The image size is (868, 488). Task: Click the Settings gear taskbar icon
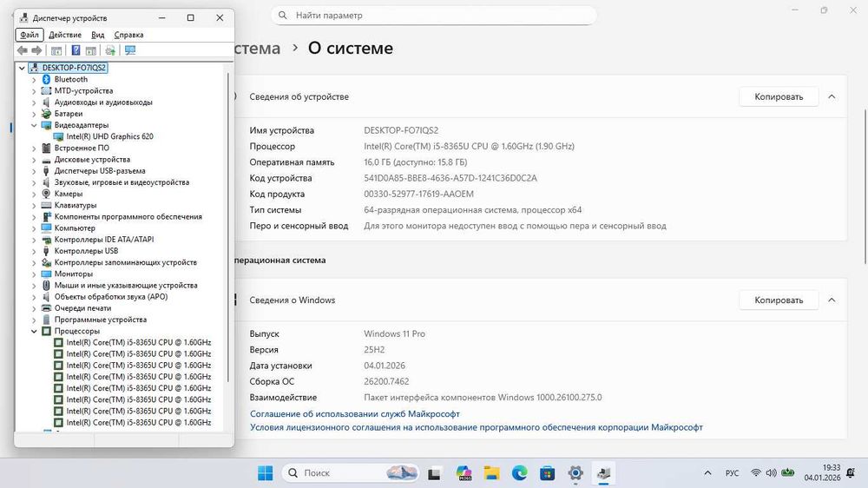(x=575, y=473)
